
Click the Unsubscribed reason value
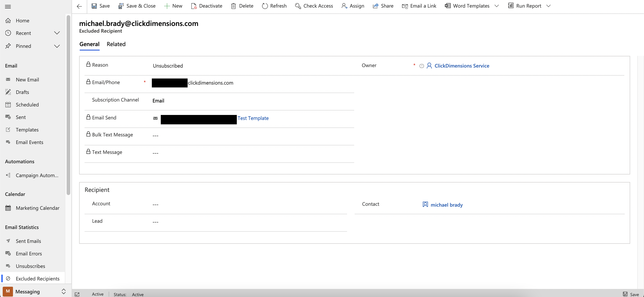click(x=168, y=66)
